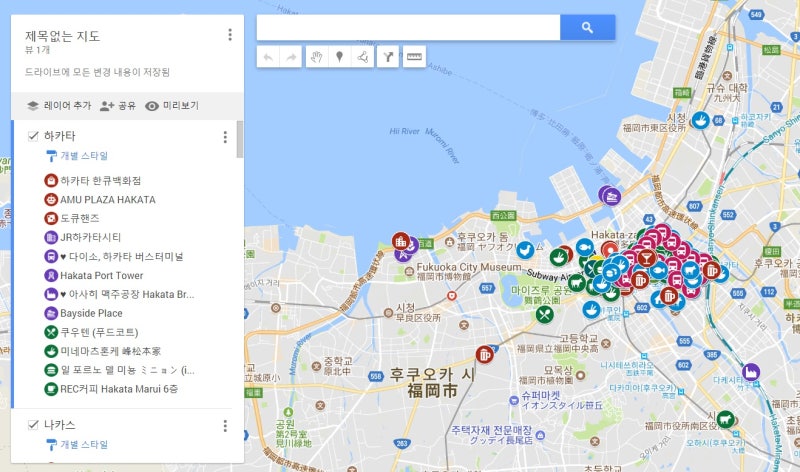
Task: Select 아사히 맥주공장 list item
Action: 128,294
